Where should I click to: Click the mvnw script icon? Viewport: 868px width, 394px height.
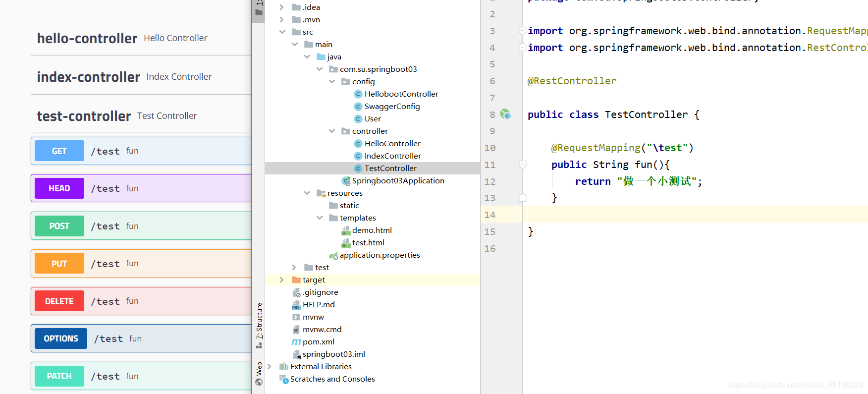[x=296, y=317]
